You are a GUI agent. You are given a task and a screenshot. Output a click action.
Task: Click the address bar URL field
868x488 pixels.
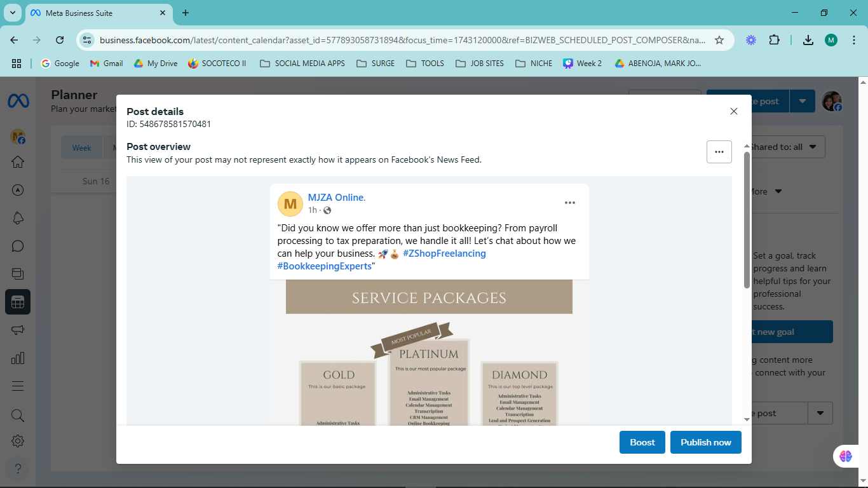tap(402, 40)
